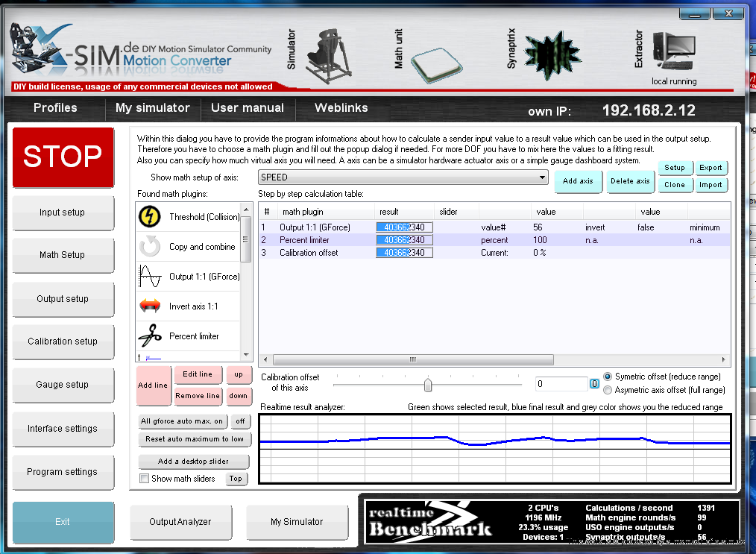
Task: Open the Profiles menu
Action: 55,108
